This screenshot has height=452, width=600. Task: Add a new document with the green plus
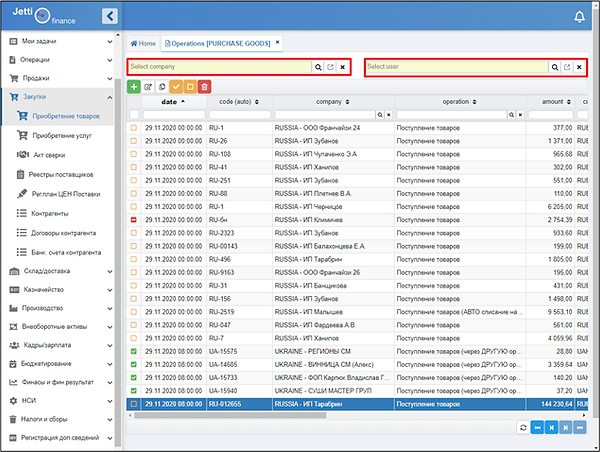pyautogui.click(x=134, y=87)
